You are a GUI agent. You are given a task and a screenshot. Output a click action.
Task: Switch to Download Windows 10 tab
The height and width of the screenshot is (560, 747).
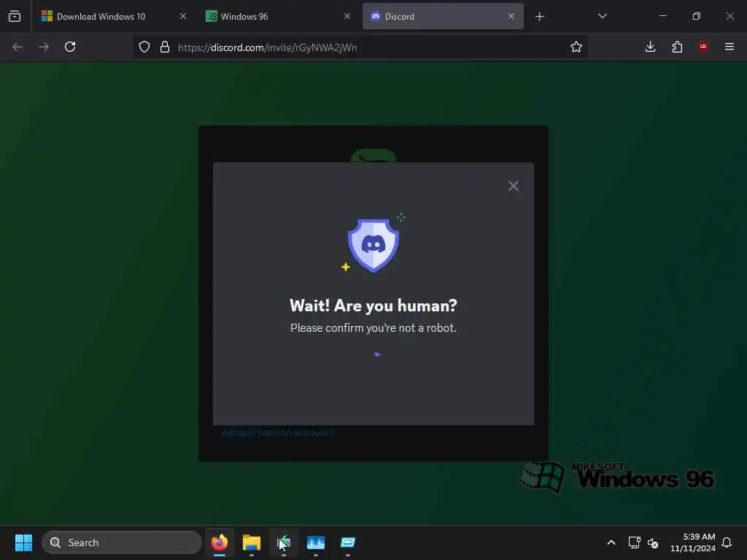[113, 16]
